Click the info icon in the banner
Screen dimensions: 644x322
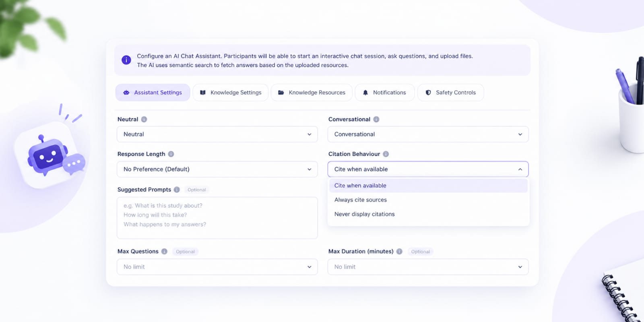coord(126,60)
